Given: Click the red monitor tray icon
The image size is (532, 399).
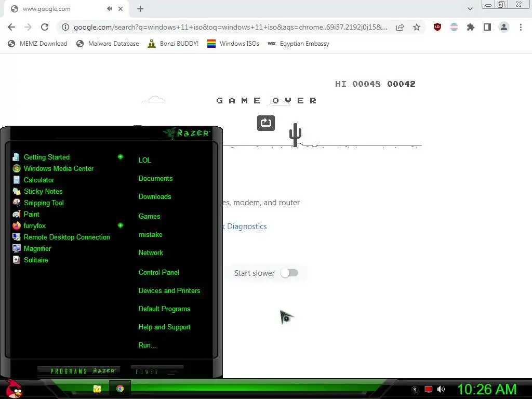Looking at the screenshot, I should pyautogui.click(x=428, y=389).
